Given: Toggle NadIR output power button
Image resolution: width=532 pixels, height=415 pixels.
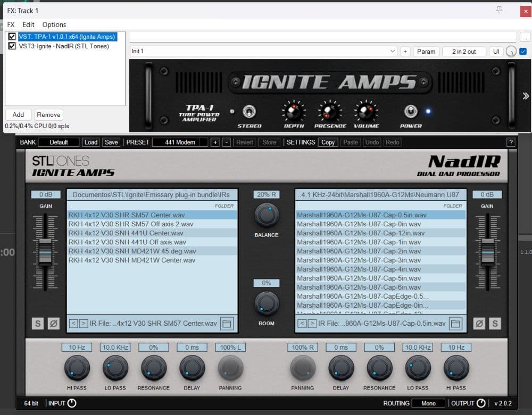Looking at the screenshot, I should (481, 403).
